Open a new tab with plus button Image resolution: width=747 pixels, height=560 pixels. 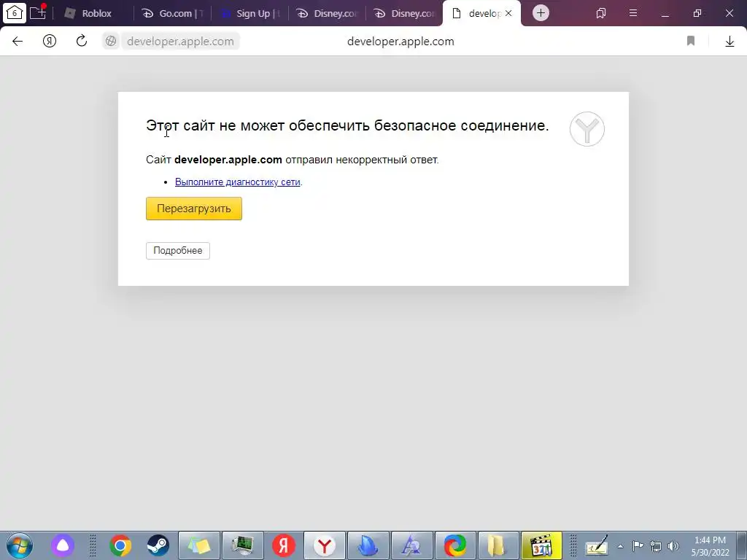[541, 13]
